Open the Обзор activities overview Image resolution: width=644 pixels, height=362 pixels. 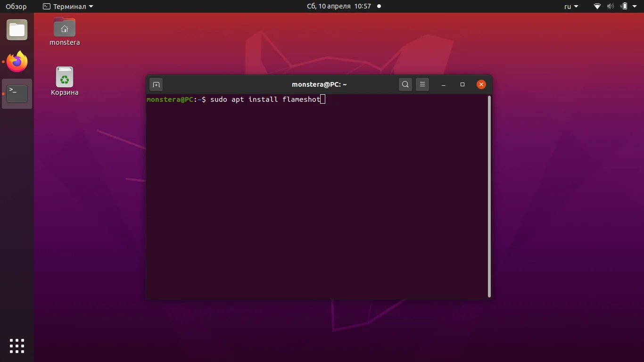click(16, 6)
